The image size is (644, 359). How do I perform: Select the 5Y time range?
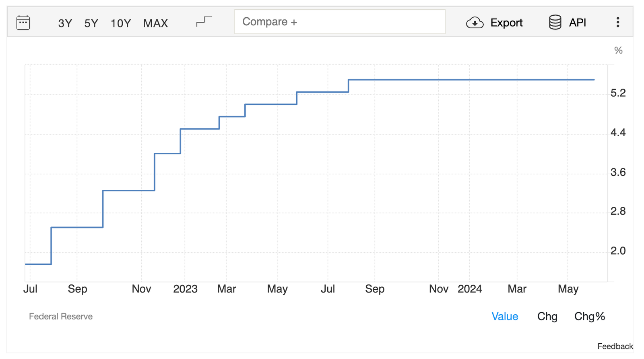coord(91,23)
